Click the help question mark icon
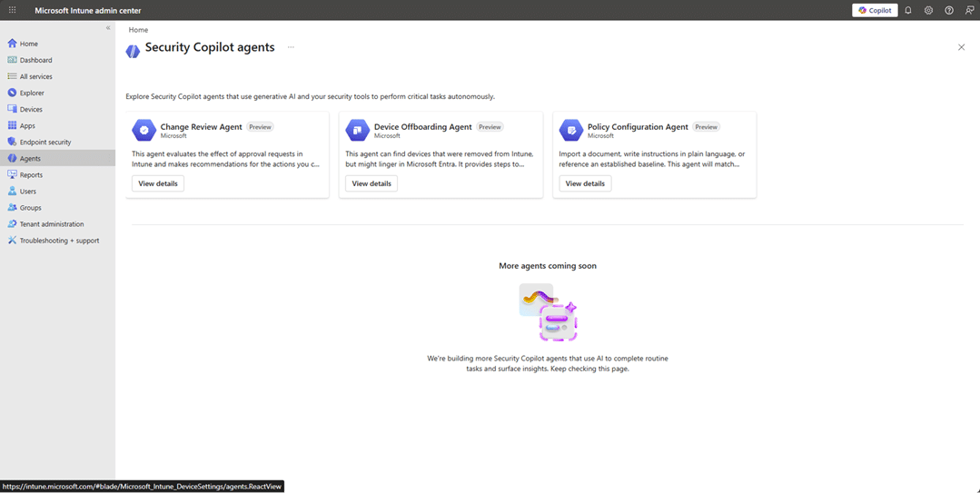980x493 pixels. coord(949,10)
